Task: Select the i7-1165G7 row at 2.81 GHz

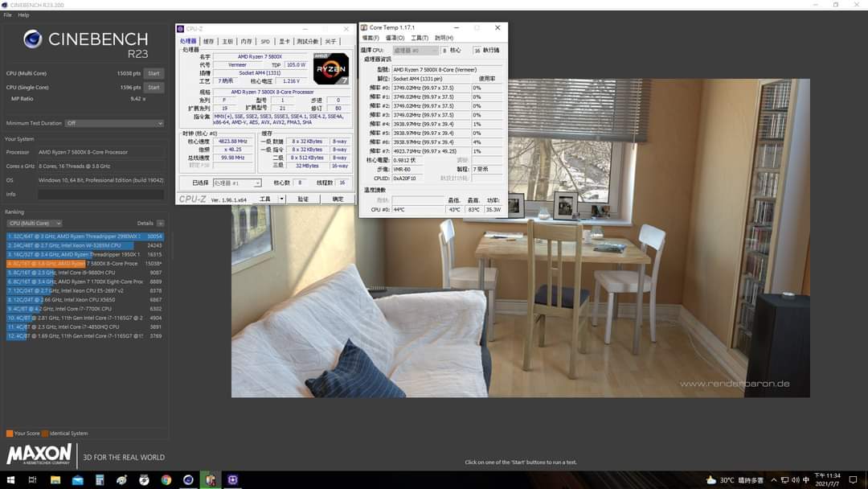Action: coord(84,318)
